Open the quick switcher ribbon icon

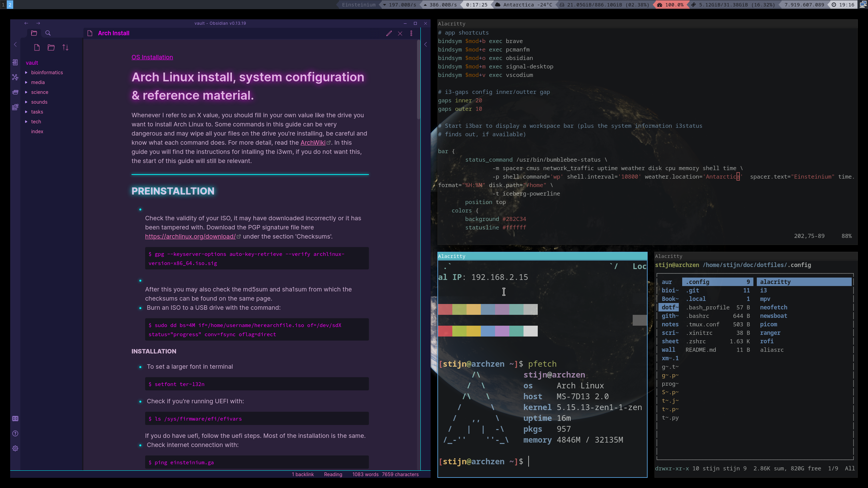(x=15, y=62)
